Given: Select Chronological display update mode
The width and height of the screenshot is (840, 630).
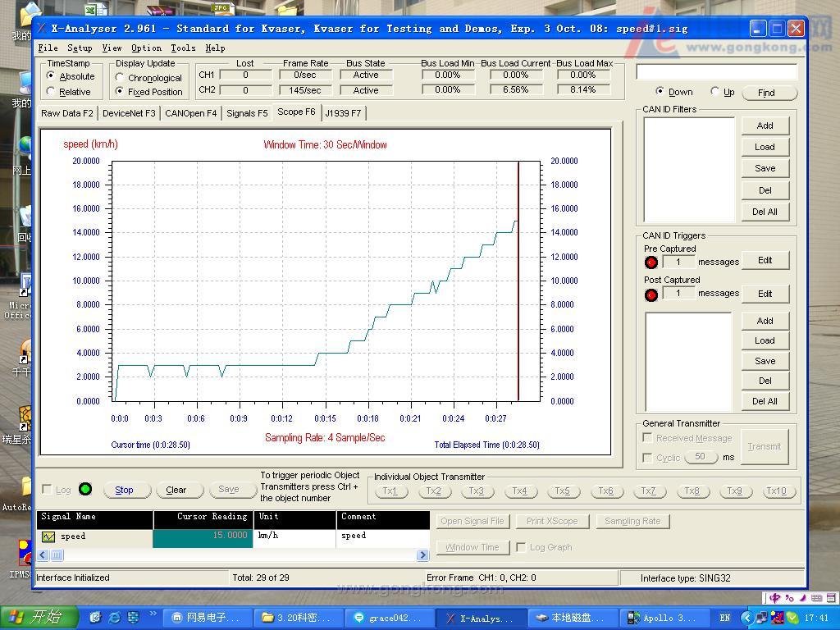Looking at the screenshot, I should coord(120,78).
